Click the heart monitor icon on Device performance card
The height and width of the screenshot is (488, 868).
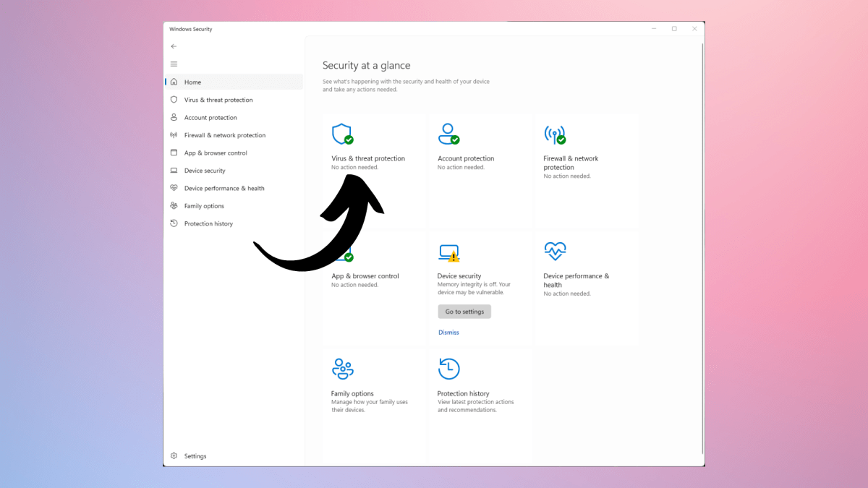coord(555,252)
